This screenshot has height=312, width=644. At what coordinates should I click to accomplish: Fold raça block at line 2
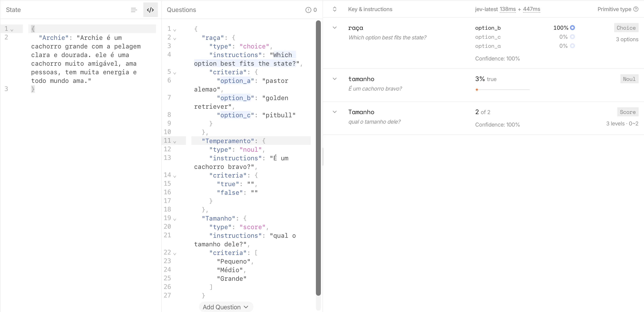(x=175, y=39)
